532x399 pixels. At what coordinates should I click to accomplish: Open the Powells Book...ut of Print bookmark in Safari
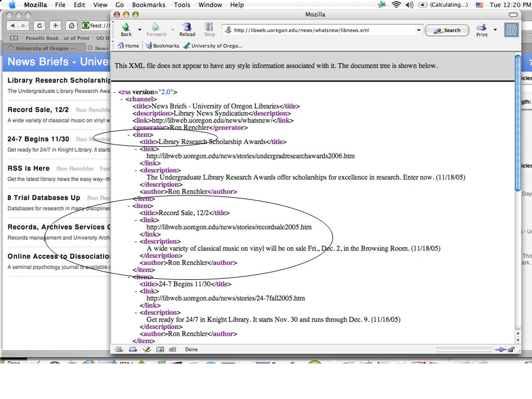tap(57, 38)
